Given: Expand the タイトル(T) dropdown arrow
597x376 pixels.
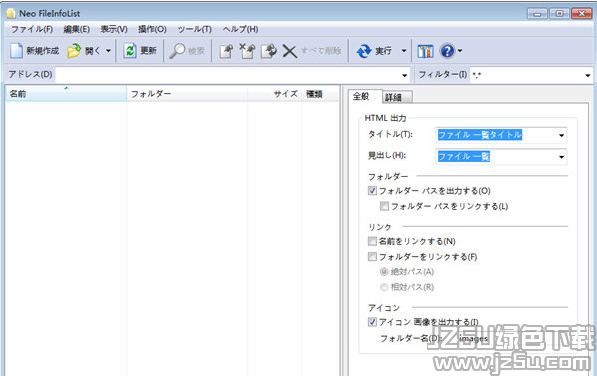Looking at the screenshot, I should click(x=562, y=135).
